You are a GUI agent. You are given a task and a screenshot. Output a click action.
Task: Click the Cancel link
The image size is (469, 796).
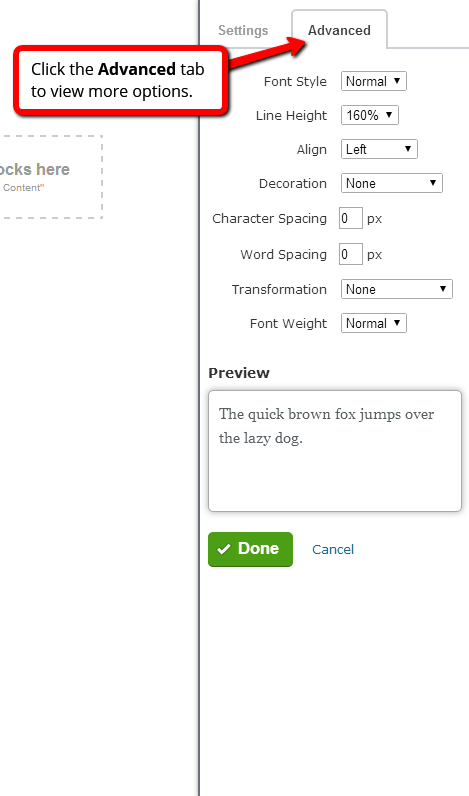tap(333, 549)
